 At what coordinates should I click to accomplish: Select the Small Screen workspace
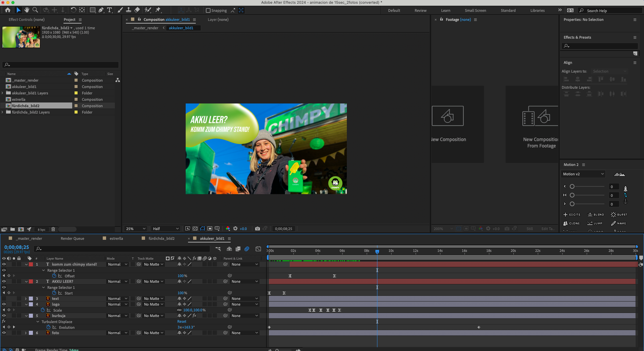(x=475, y=10)
